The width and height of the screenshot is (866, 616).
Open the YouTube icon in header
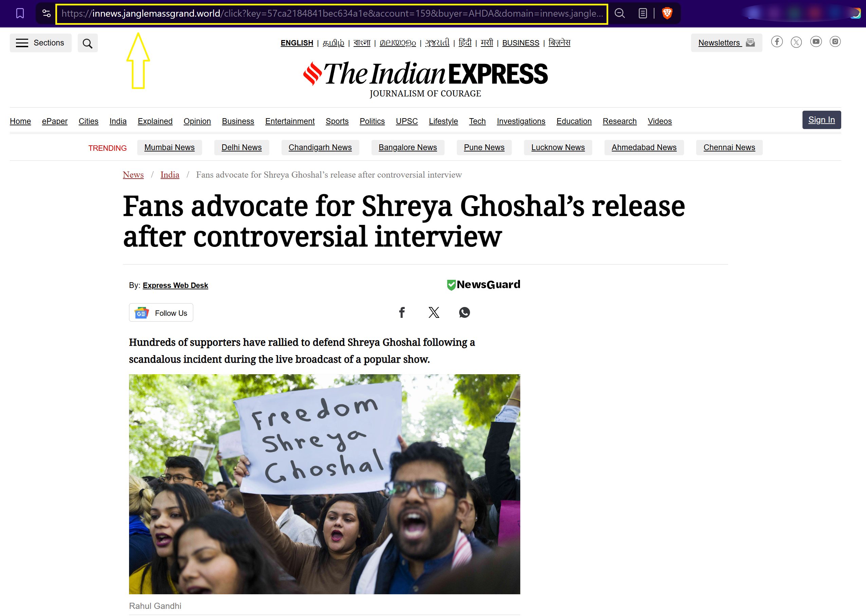[816, 42]
